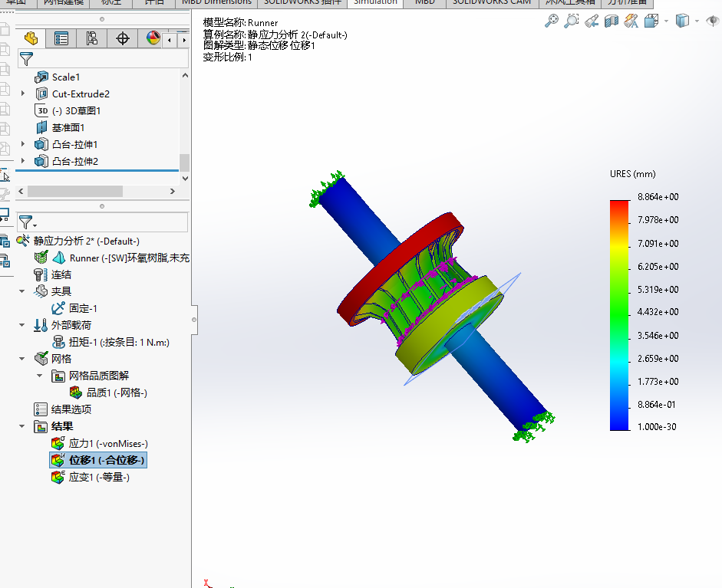Open the FeatureManager design tree tab
This screenshot has width=722, height=588.
31,38
